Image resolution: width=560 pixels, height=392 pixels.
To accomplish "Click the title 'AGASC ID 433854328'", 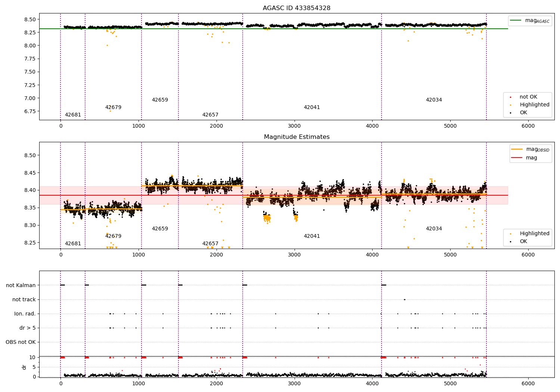I will 296,8.
